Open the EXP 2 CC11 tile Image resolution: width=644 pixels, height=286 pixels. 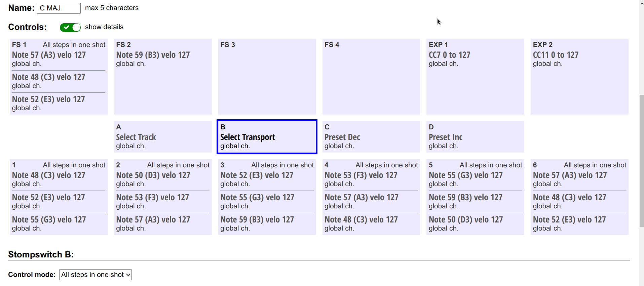579,77
